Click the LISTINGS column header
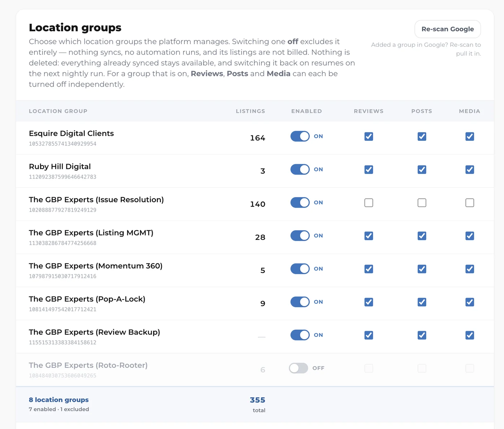The height and width of the screenshot is (429, 504). point(251,111)
